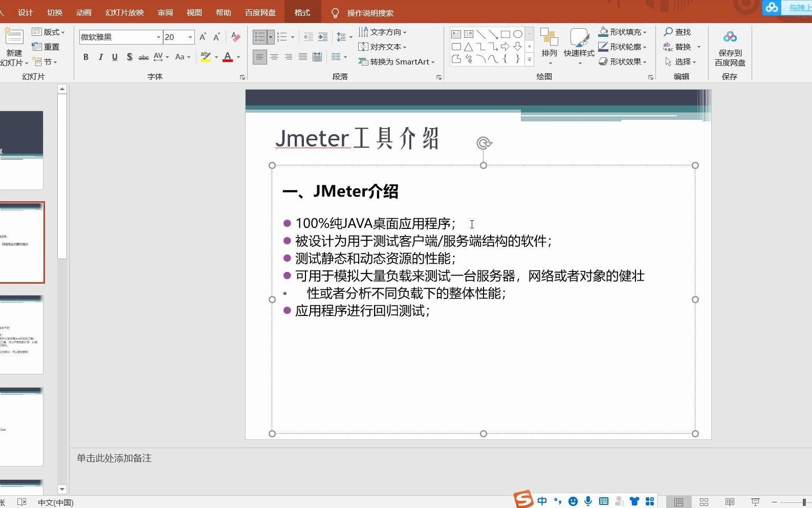The width and height of the screenshot is (812, 508).
Task: Click Replace button
Action: (677, 47)
